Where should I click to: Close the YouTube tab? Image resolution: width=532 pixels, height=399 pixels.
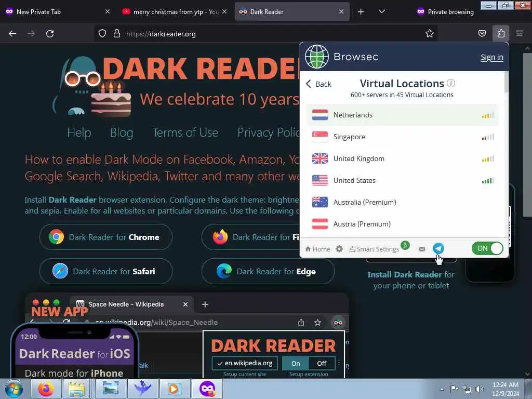[x=224, y=11]
